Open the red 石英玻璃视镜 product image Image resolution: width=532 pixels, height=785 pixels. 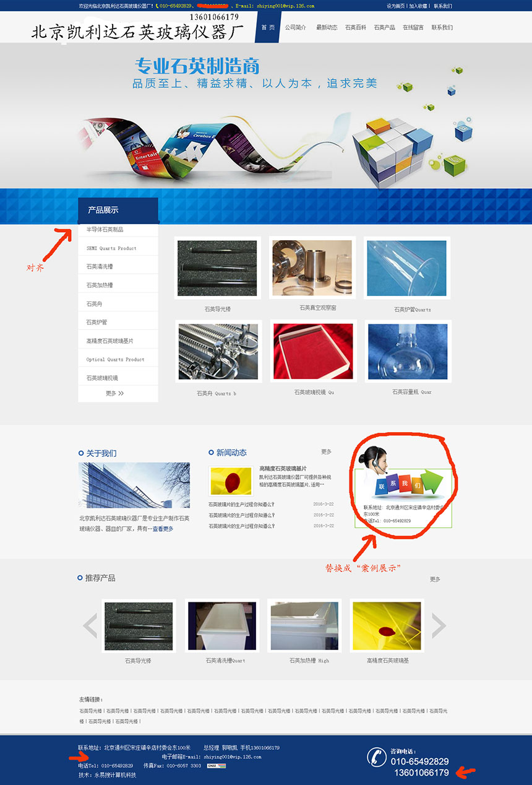coord(313,351)
